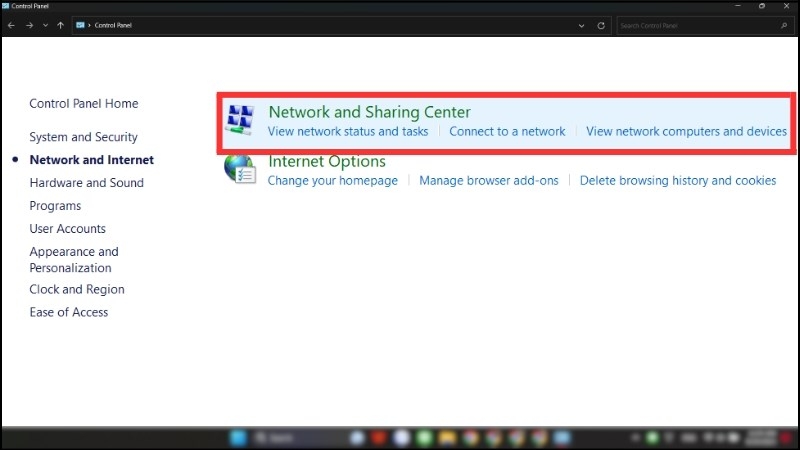800x450 pixels.
Task: Open the address bar history dropdown
Action: coord(582,25)
